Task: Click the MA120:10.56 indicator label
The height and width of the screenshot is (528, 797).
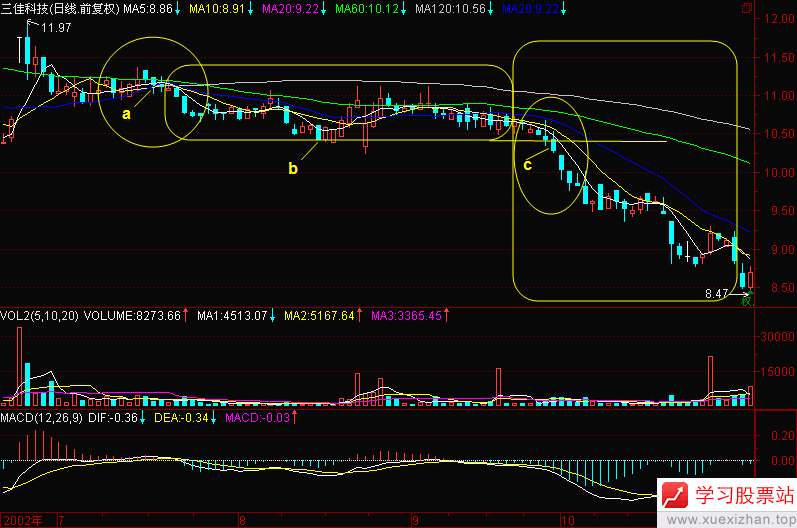Action: click(x=450, y=9)
